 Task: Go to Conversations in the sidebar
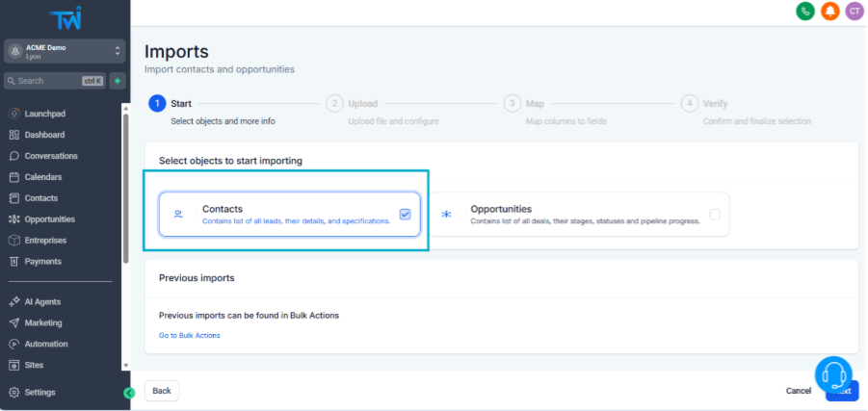tap(50, 156)
